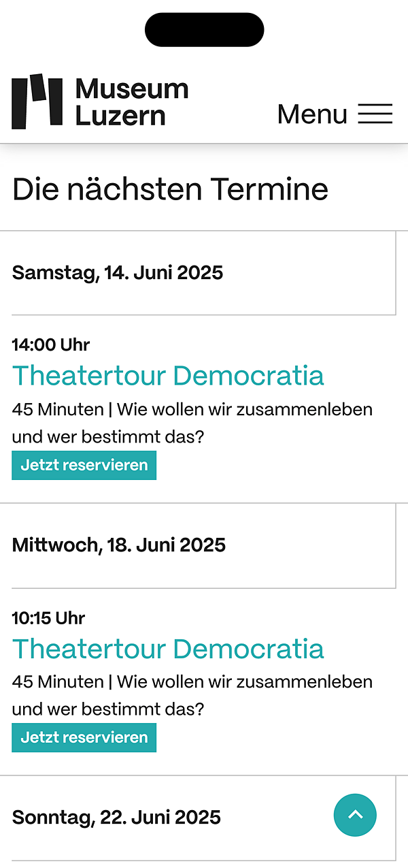408x868 pixels.
Task: Click "und wer bestimmt das?" in Samstag's event
Action: 107,437
